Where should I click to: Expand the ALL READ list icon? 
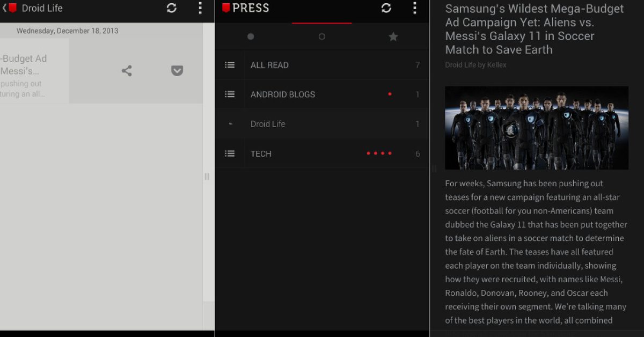pos(230,65)
